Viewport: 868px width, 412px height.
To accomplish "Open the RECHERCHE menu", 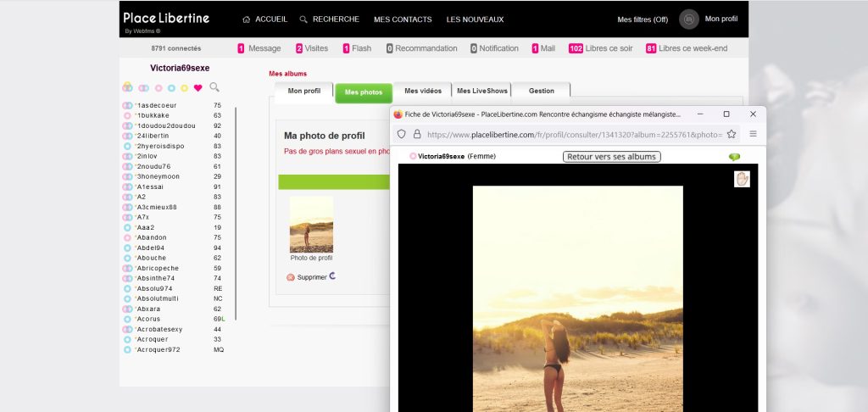I will click(329, 19).
